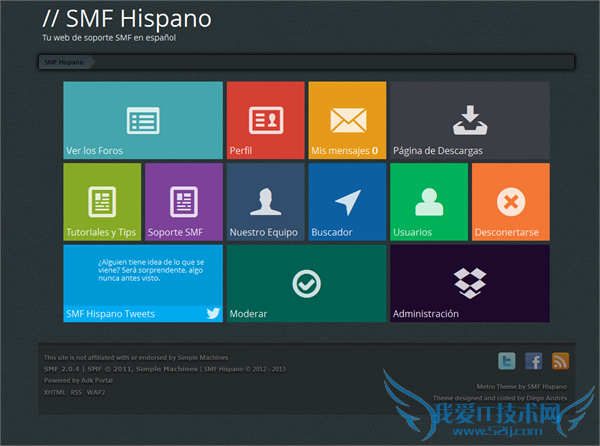The height and width of the screenshot is (446, 600).
Task: Visit Página de Descargas label
Action: [438, 151]
